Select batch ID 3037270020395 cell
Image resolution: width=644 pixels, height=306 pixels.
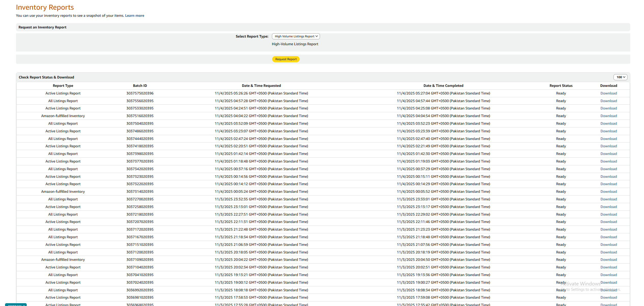140,199
